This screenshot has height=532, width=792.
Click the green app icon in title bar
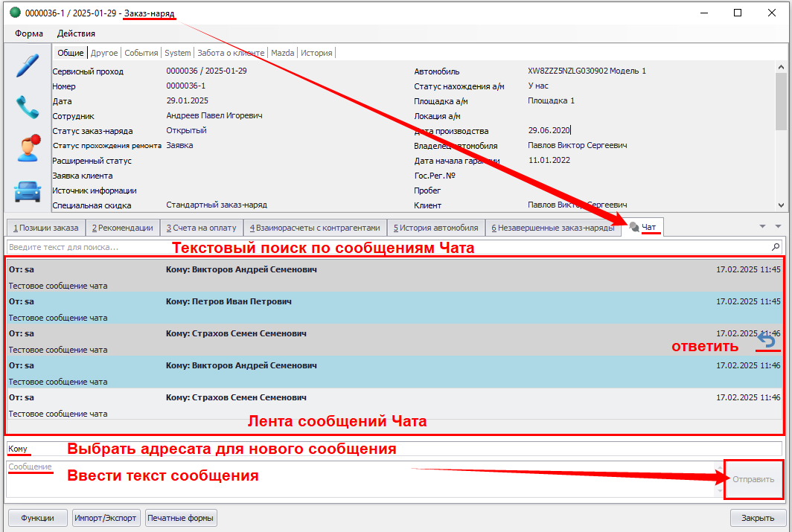(x=15, y=13)
